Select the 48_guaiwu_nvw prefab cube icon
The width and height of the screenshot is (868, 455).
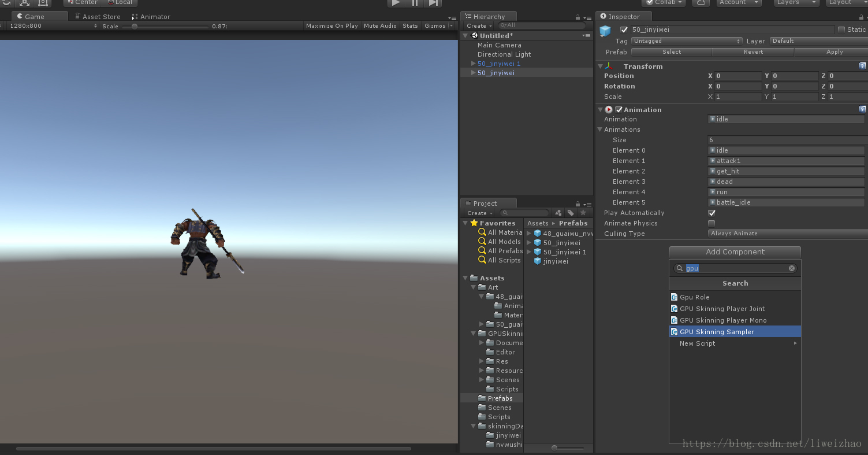tap(538, 234)
